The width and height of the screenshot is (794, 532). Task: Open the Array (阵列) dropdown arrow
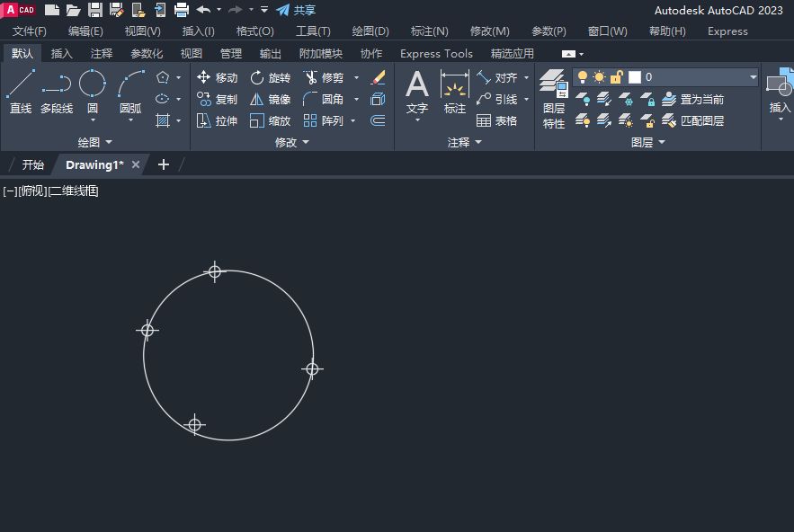[x=353, y=121]
